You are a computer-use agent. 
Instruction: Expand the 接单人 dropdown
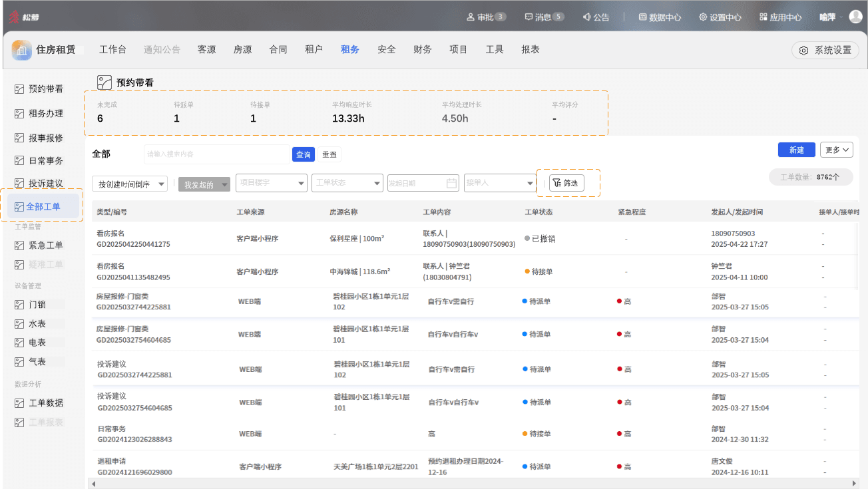click(x=501, y=182)
